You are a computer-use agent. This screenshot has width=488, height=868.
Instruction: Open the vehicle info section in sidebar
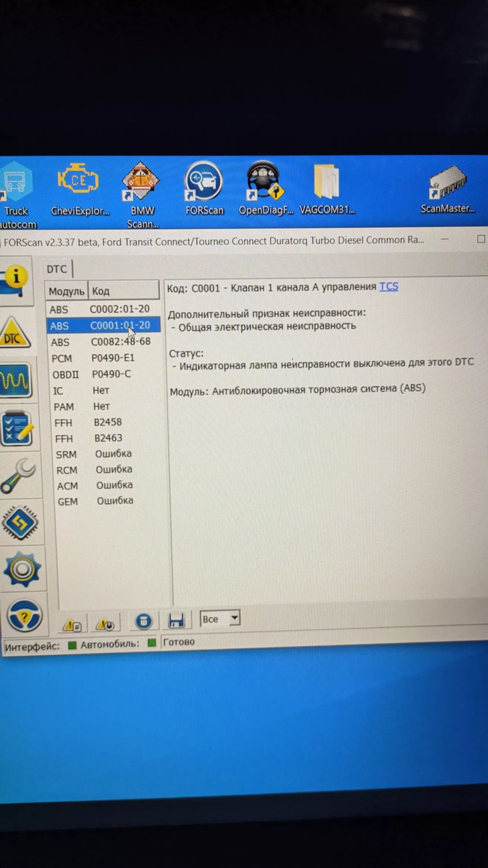[x=16, y=280]
